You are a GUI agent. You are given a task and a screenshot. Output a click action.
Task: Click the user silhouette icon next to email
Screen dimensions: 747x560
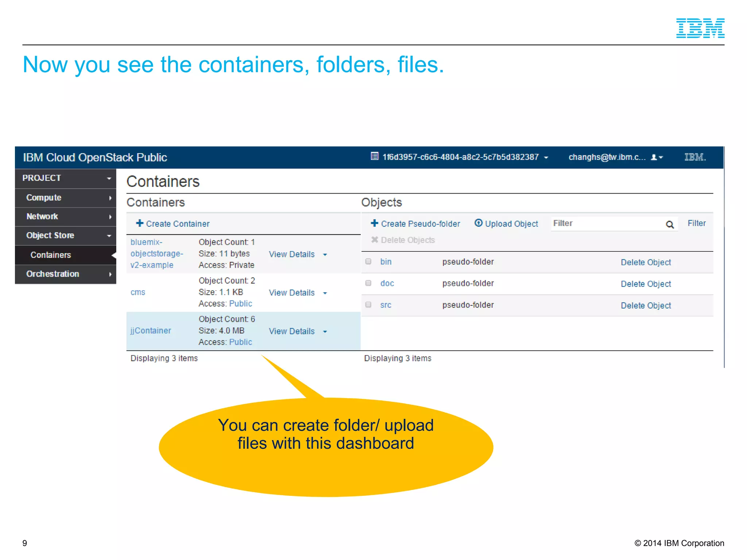[654, 157]
